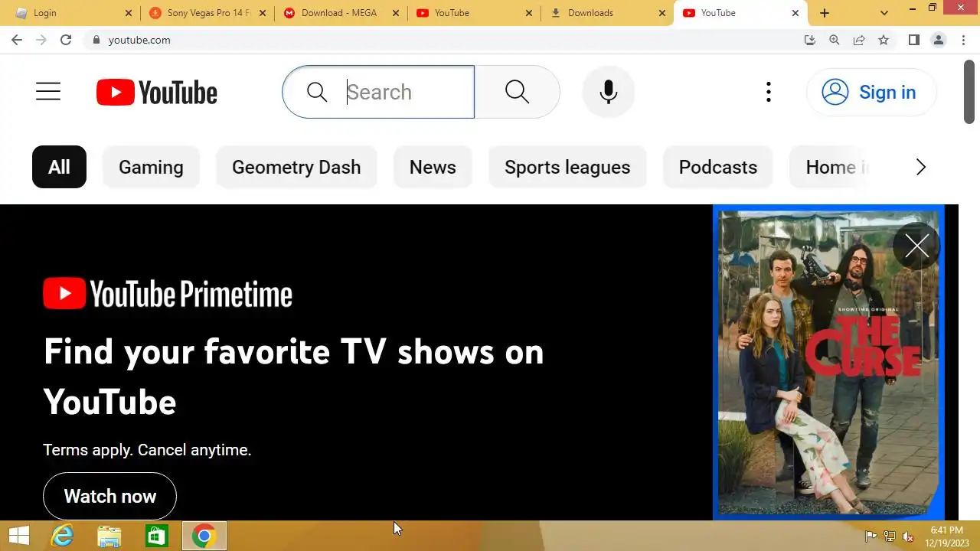Switch to the Login tab
The width and height of the screenshot is (980, 551).
tap(73, 13)
